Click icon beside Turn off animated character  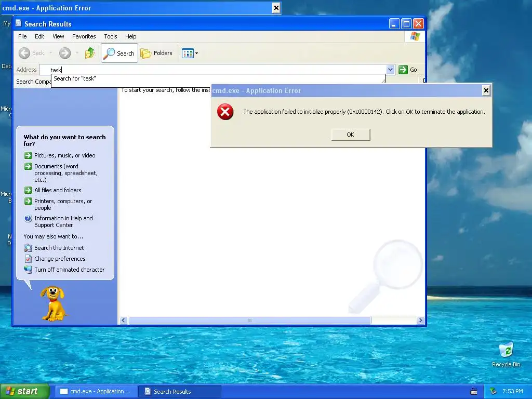pyautogui.click(x=28, y=270)
